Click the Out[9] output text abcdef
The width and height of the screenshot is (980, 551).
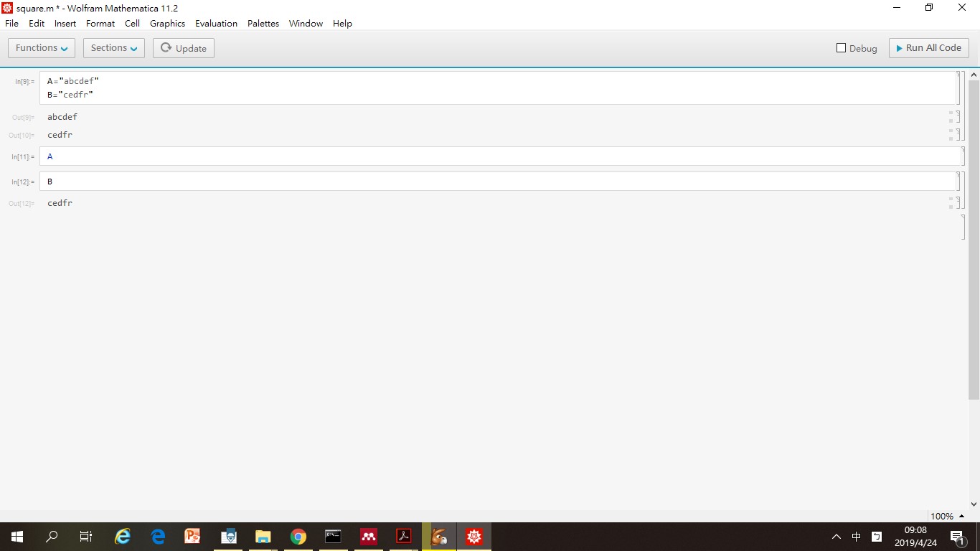(62, 117)
